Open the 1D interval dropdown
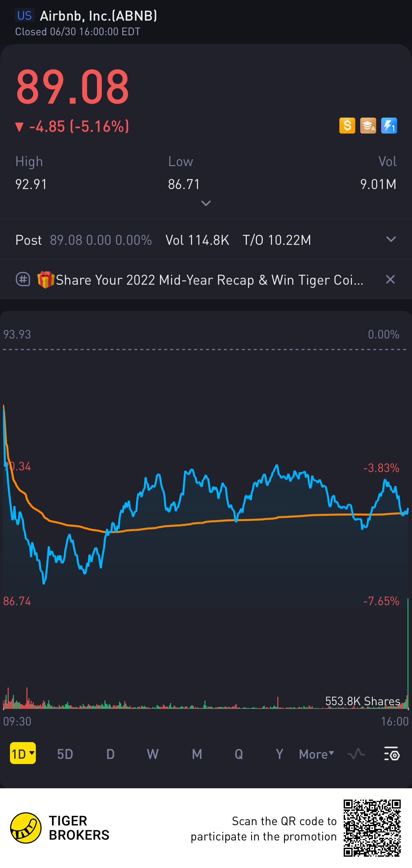 (23, 753)
